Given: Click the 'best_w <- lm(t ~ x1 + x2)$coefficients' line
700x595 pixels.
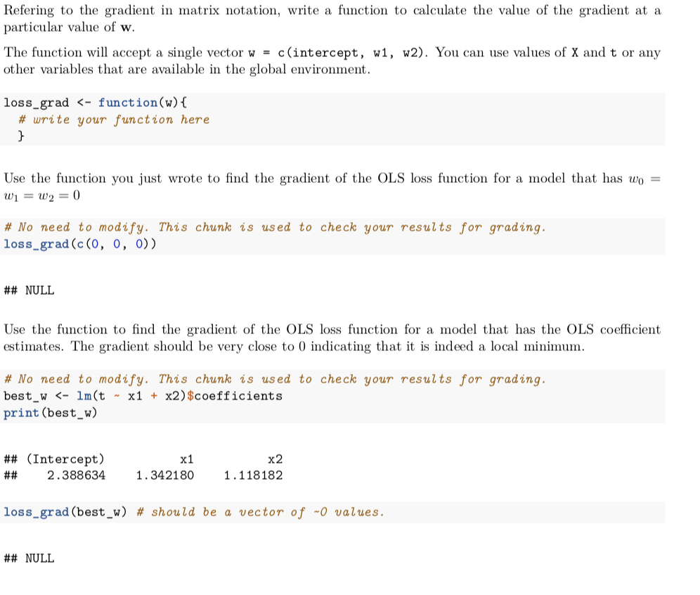Looking at the screenshot, I should click(143, 395).
